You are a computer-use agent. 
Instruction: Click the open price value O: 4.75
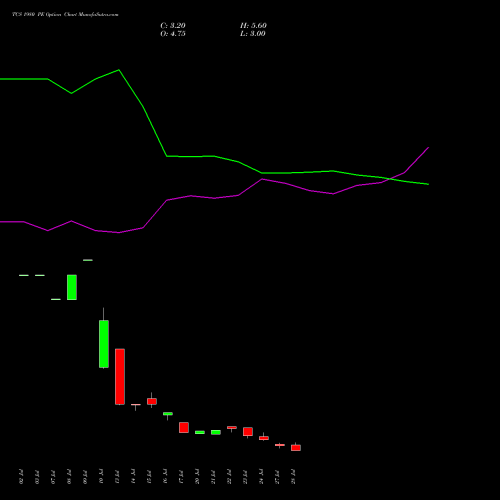click(173, 34)
